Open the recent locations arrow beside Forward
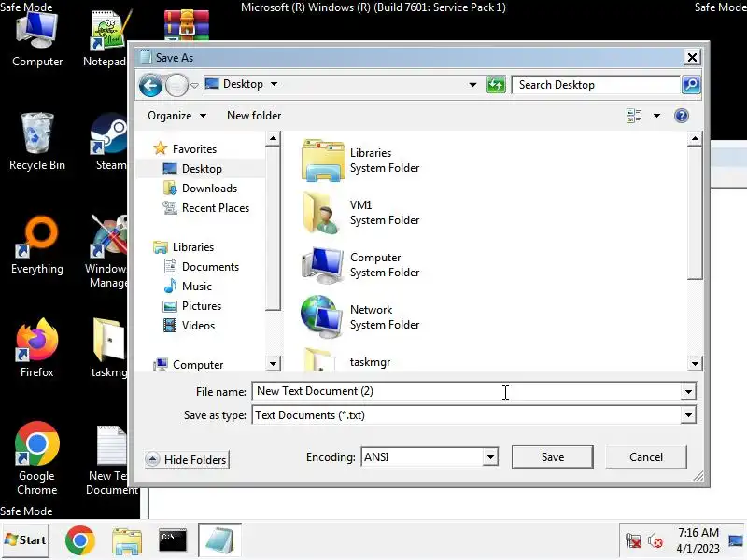747x560 pixels. [194, 86]
